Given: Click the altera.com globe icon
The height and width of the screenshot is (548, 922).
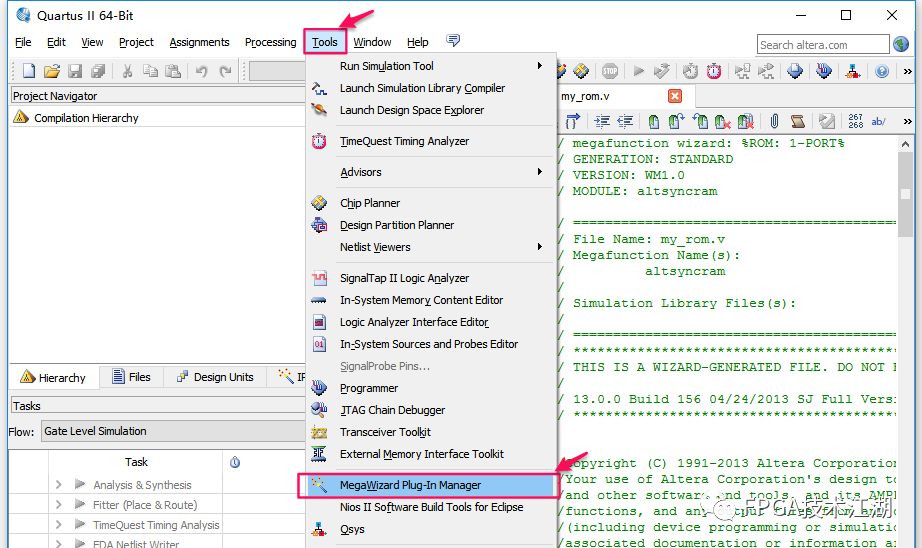Looking at the screenshot, I should 901,44.
